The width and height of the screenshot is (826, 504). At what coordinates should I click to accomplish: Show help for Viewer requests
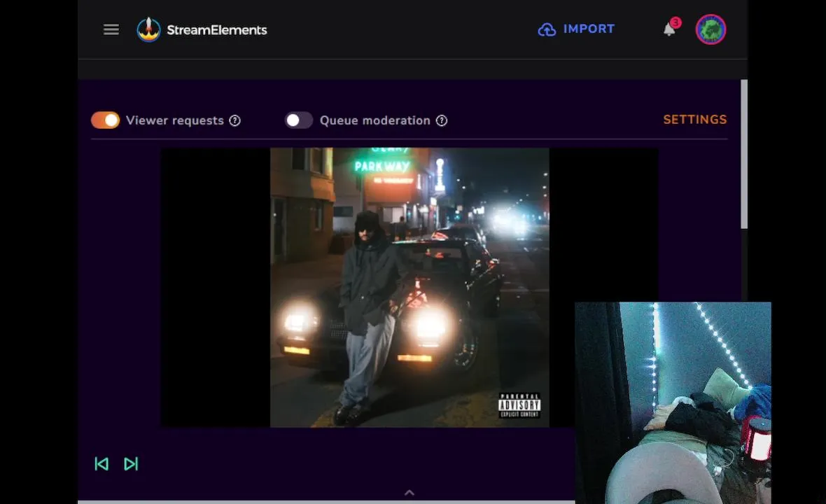tap(235, 120)
